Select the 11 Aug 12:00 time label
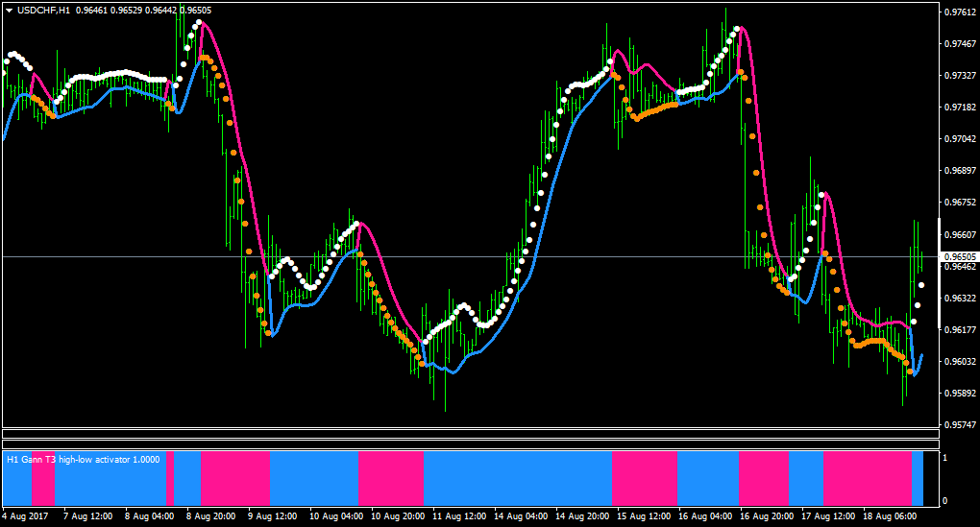This screenshot has width=980, height=527. 459,516
